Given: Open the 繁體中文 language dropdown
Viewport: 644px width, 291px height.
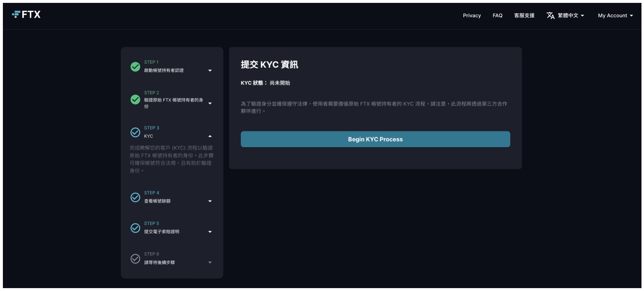Looking at the screenshot, I should (x=571, y=15).
